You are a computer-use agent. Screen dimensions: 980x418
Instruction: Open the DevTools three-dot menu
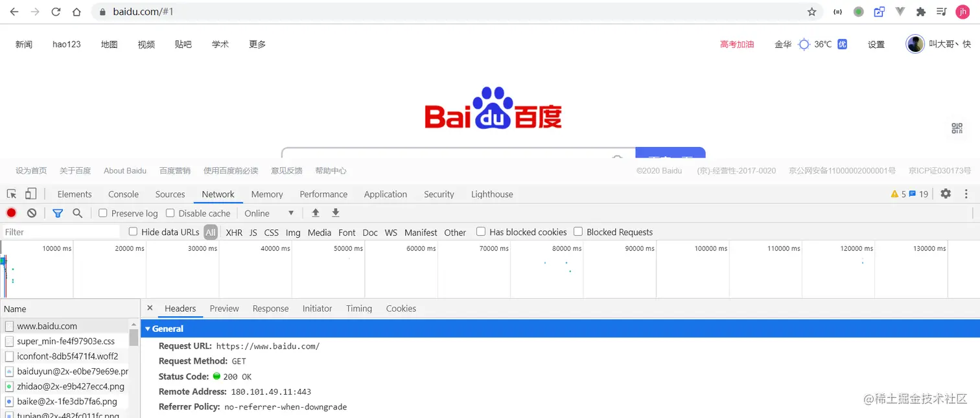tap(966, 194)
